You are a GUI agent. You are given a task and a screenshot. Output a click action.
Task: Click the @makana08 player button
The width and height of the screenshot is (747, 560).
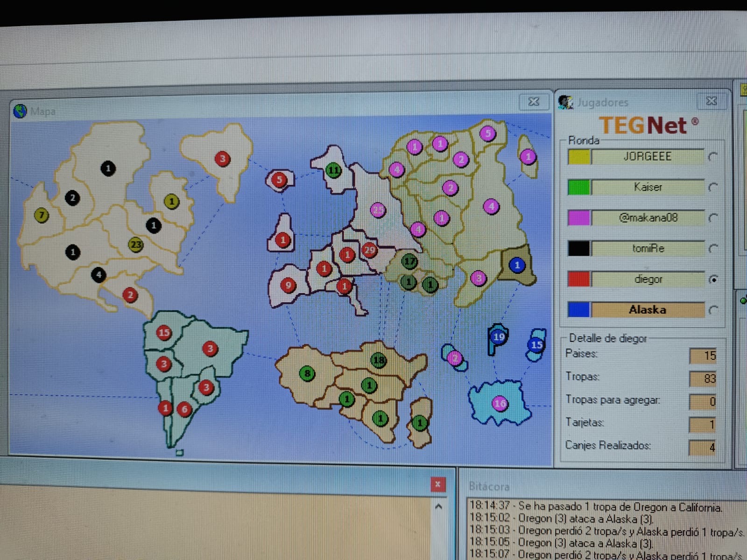pyautogui.click(x=648, y=217)
